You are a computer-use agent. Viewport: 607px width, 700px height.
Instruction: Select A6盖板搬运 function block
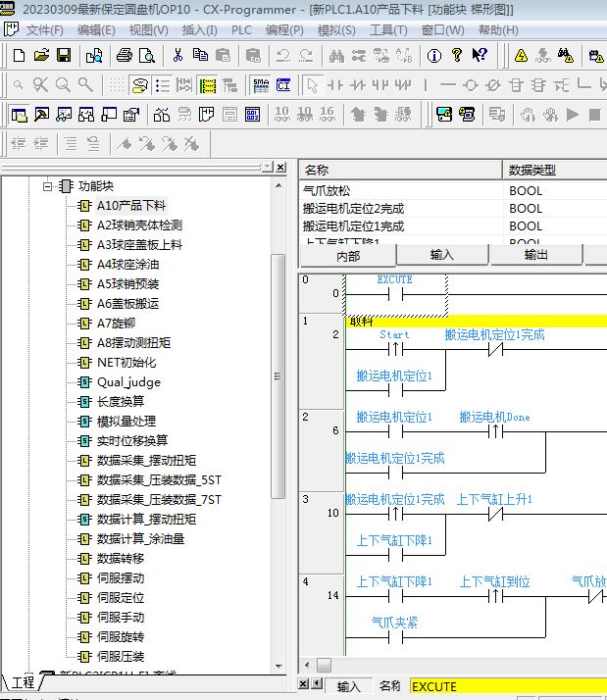point(126,303)
